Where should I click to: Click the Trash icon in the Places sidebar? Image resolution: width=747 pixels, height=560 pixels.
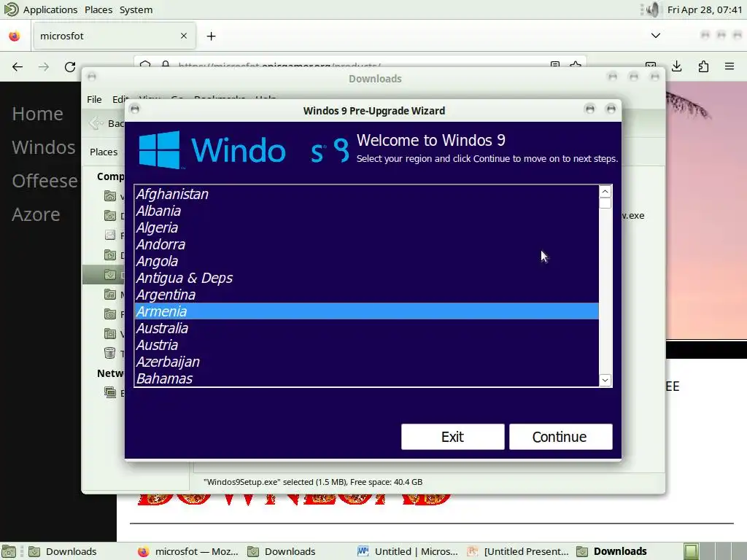click(x=110, y=353)
